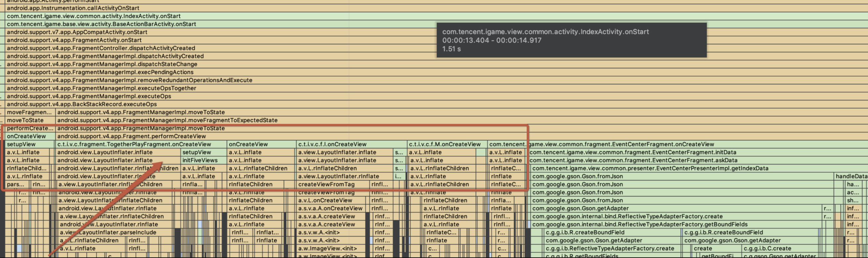Click the moveFragmentToExpectedState frame

click(x=461, y=120)
